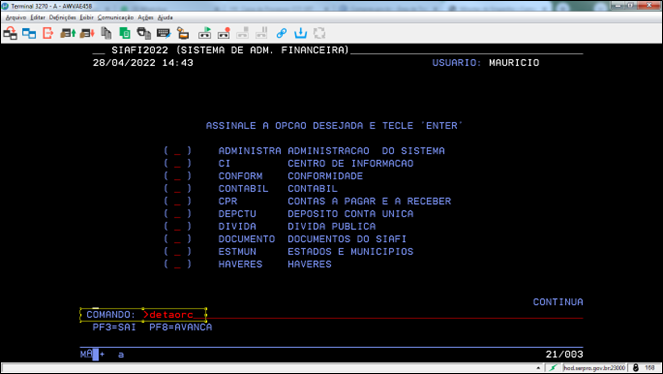Mark the CONFORM option field

pyautogui.click(x=178, y=176)
